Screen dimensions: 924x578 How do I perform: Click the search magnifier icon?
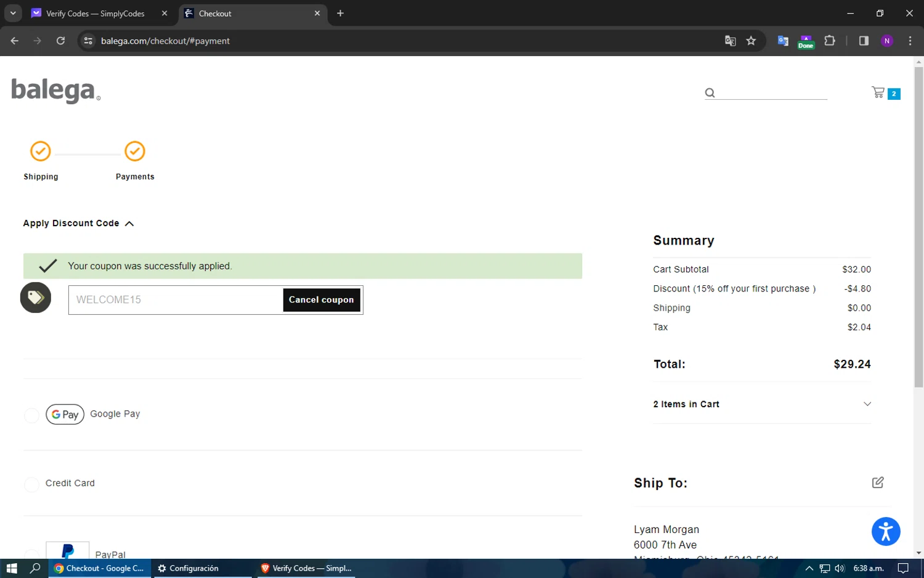click(x=710, y=93)
